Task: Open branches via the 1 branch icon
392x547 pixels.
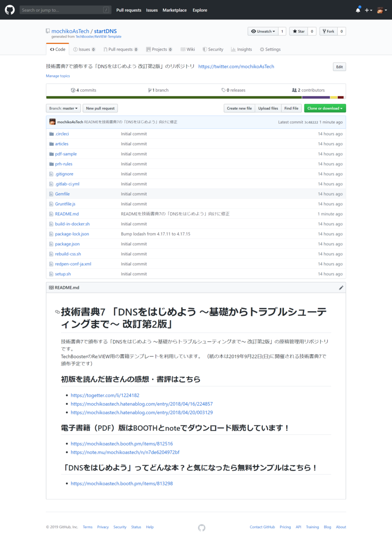Action: coord(150,90)
